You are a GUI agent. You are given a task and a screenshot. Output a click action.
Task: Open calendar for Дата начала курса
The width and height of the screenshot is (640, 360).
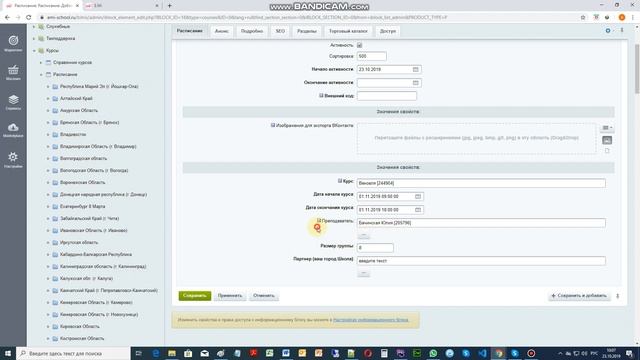tap(418, 196)
